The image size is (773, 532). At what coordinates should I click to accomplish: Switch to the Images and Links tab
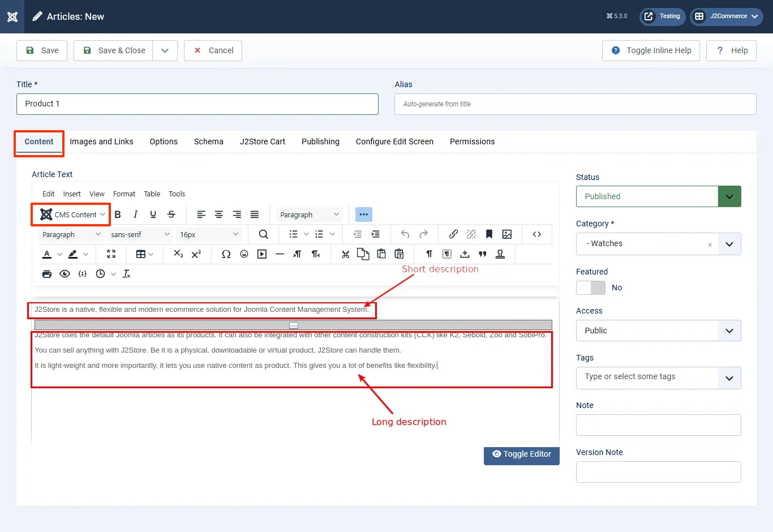(x=102, y=141)
